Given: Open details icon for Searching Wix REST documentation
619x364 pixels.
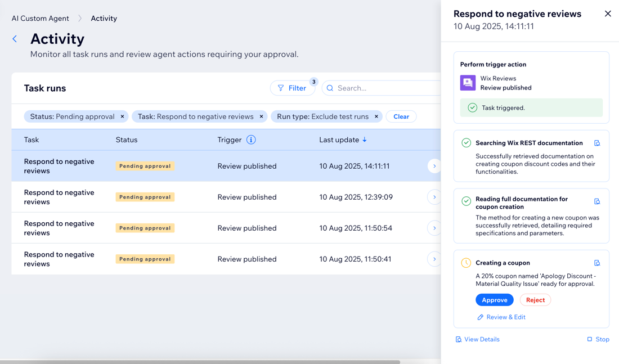Looking at the screenshot, I should [597, 143].
